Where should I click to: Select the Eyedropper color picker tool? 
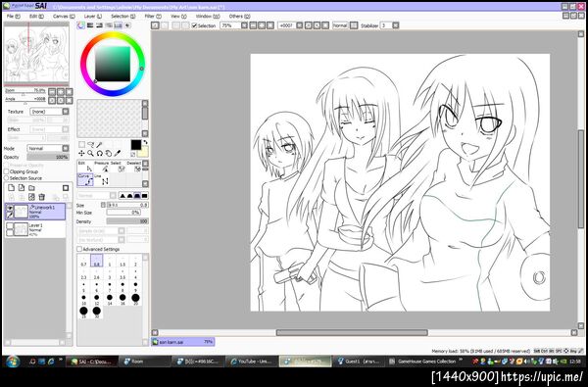pyautogui.click(x=118, y=154)
